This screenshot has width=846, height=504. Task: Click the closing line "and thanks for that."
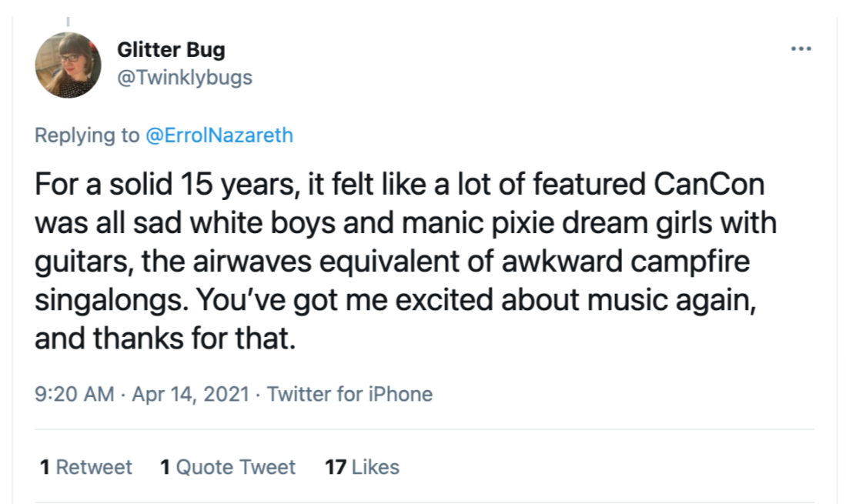click(x=165, y=337)
